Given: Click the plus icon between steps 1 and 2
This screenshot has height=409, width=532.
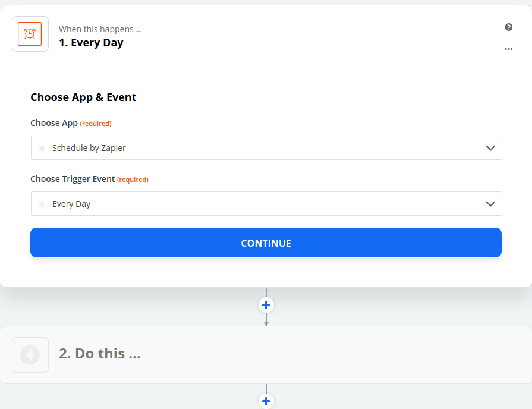Looking at the screenshot, I should (x=266, y=305).
